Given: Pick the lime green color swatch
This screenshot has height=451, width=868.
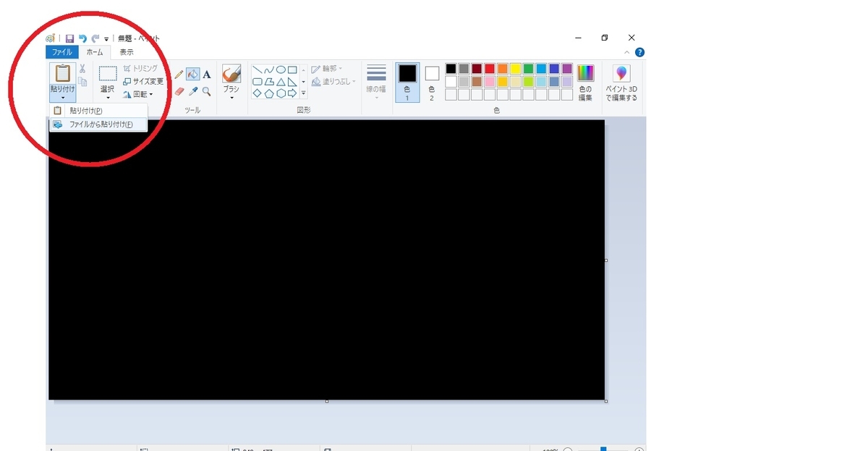Looking at the screenshot, I should pos(528,81).
